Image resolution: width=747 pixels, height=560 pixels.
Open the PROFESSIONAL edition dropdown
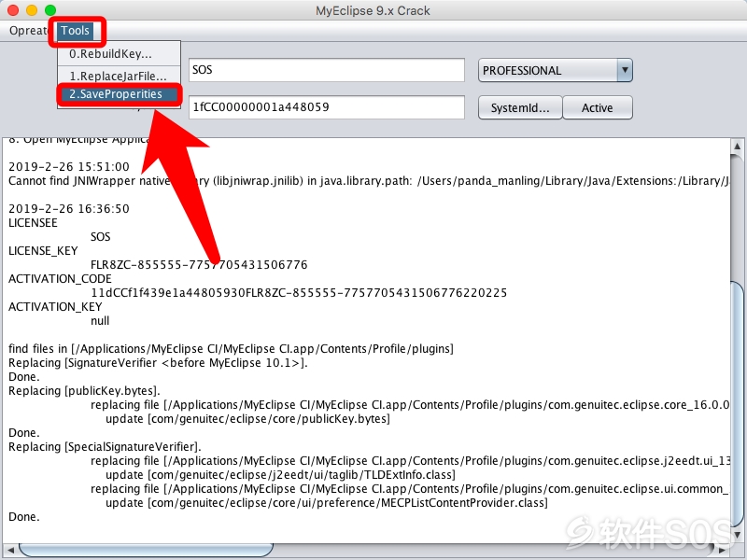point(556,71)
